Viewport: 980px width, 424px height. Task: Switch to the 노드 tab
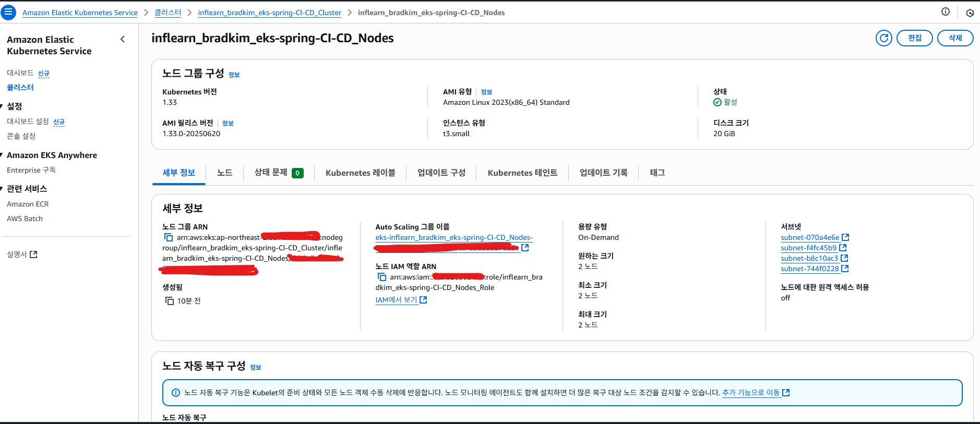click(224, 173)
